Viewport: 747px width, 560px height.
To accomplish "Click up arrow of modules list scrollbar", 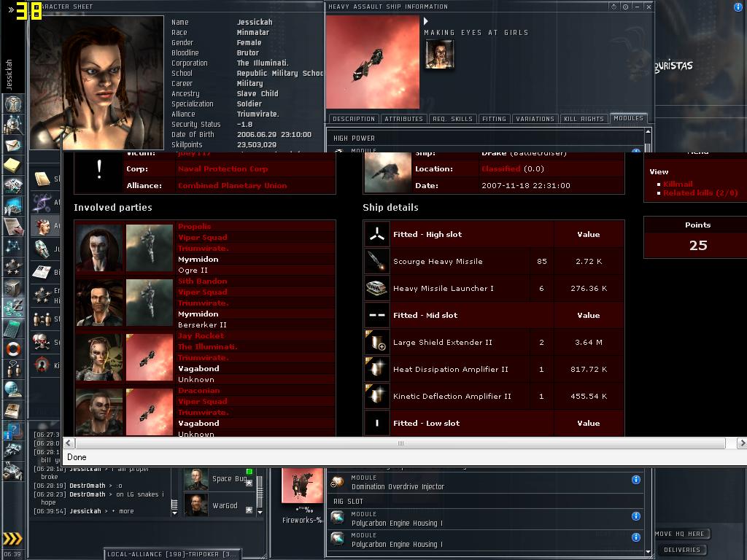I will coord(648,131).
